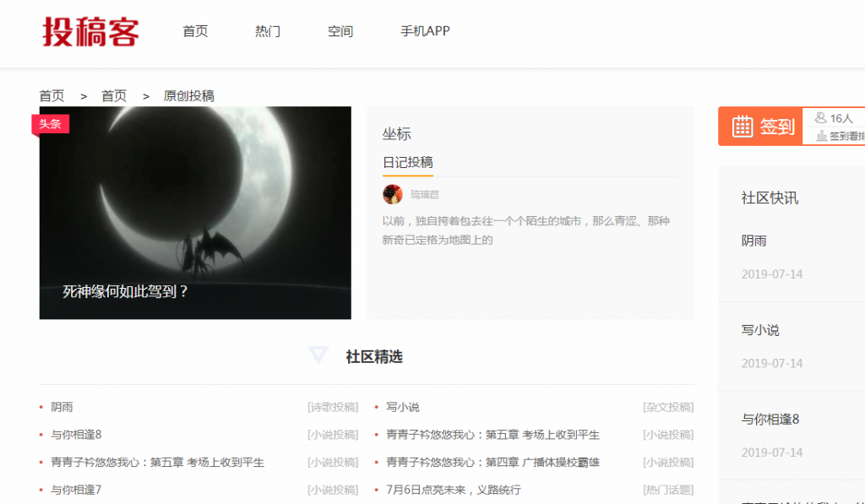Screen dimensions: 865x504
Task: Open 与你相逢8 in 社区快讯 sidebar
Action: 770,419
